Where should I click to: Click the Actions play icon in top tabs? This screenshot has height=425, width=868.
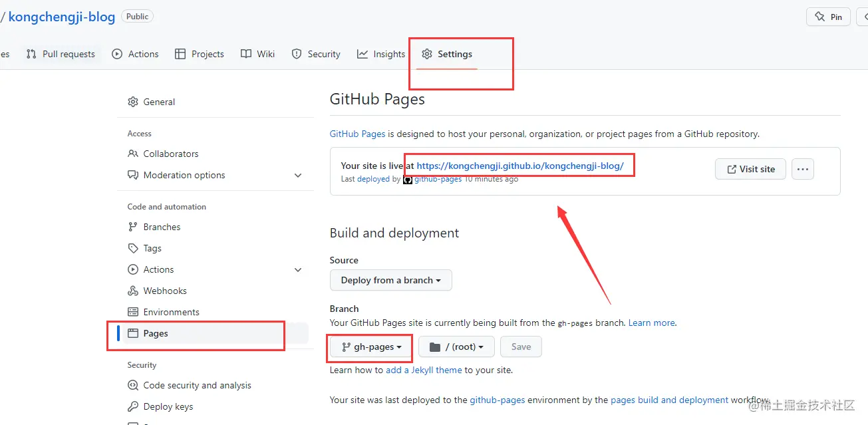117,54
